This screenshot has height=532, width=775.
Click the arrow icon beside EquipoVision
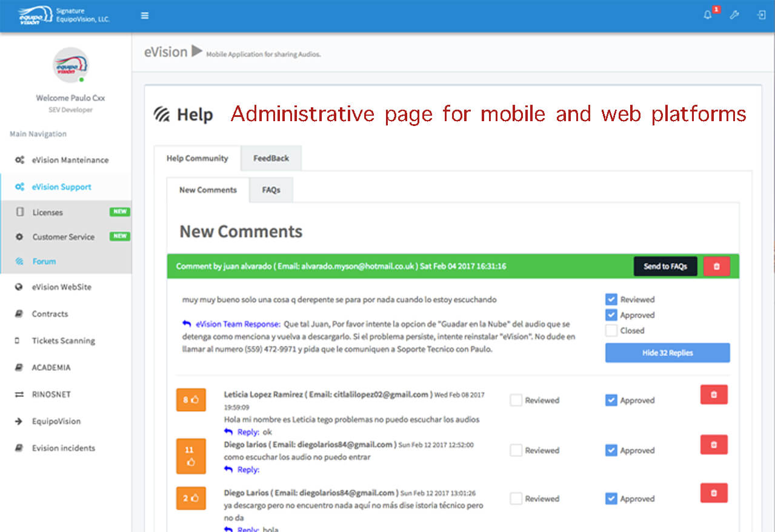19,421
